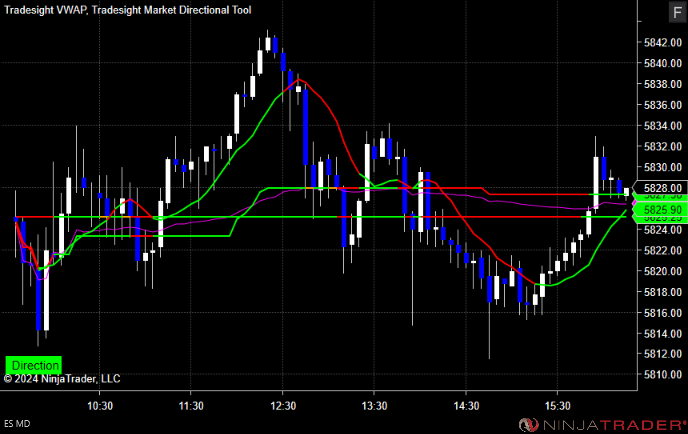
Task: Click the 5820.00 price axis label
Action: [663, 271]
